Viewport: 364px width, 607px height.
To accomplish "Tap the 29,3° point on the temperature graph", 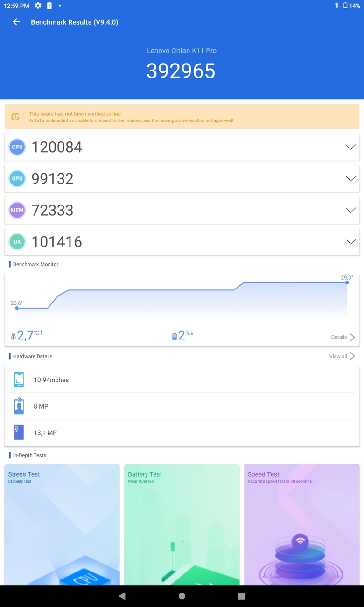I will click(x=347, y=282).
